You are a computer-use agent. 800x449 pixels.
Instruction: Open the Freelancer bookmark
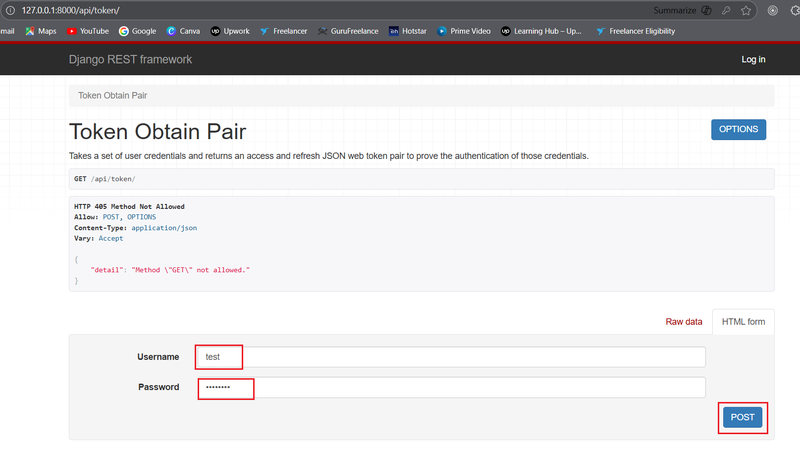pos(283,31)
